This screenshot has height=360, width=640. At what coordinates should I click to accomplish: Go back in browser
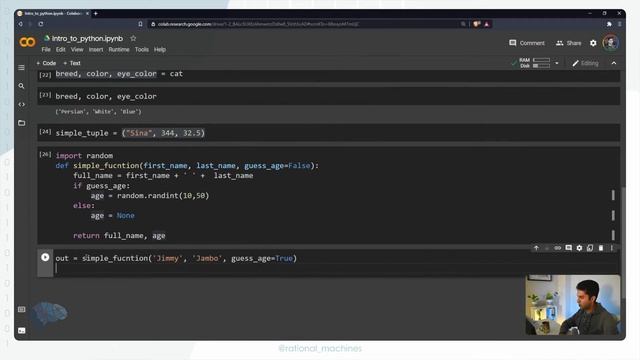coord(20,24)
